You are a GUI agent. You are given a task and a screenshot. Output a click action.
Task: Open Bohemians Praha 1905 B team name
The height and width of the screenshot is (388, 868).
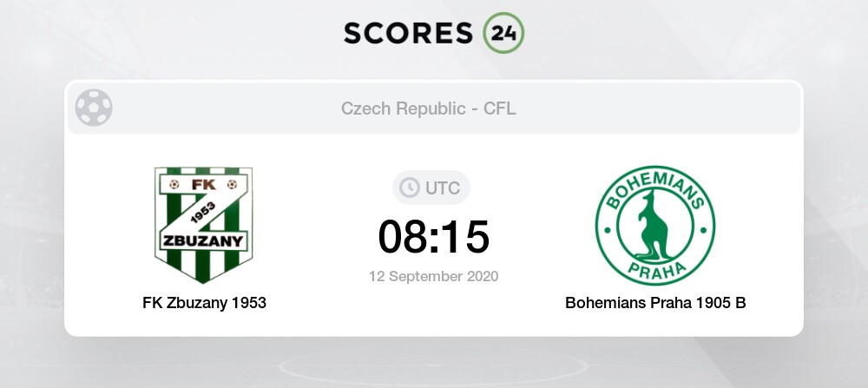pyautogui.click(x=655, y=303)
